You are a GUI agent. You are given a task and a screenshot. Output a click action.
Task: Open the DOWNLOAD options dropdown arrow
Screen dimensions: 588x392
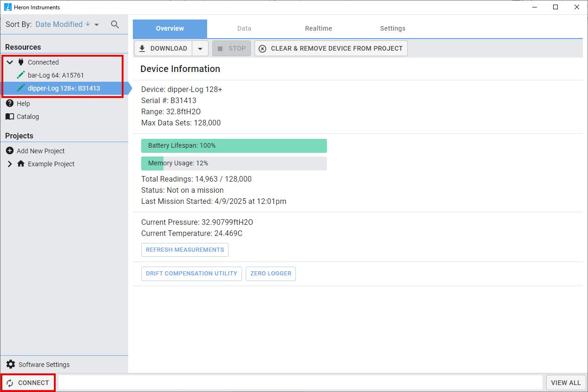point(200,48)
